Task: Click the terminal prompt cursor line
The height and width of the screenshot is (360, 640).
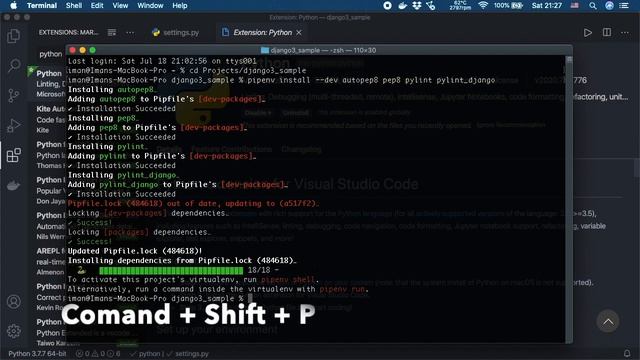Action: 160,298
